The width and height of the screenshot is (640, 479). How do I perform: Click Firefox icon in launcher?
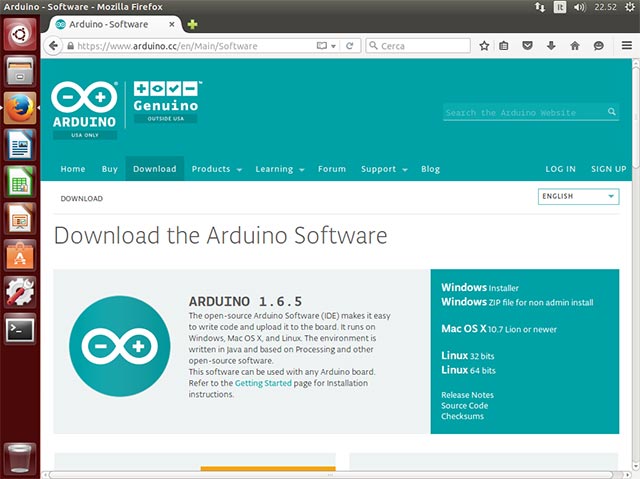(x=20, y=108)
